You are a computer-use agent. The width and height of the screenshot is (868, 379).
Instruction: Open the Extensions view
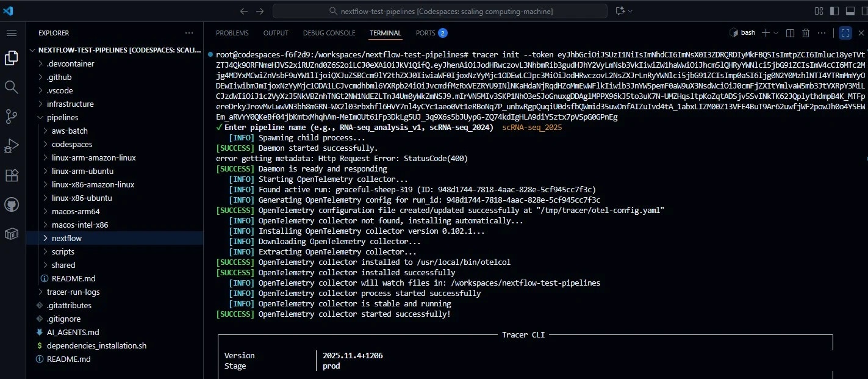(12, 175)
